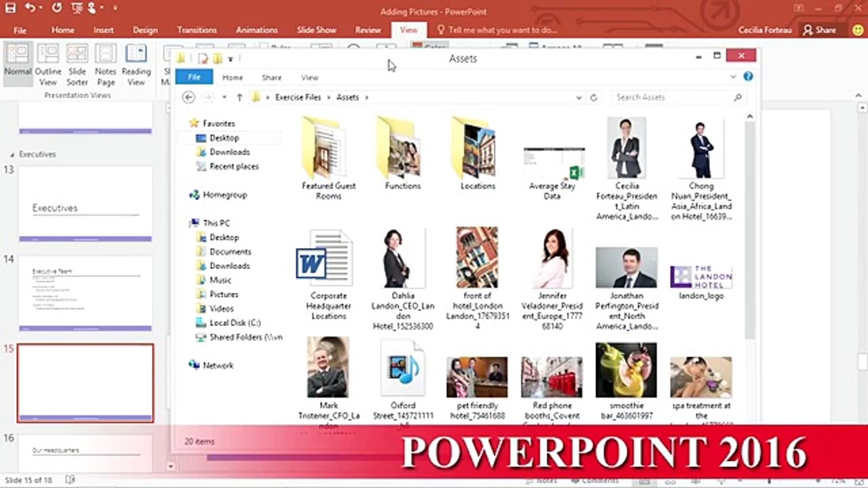Switch to the Insert ribbon tab
The image size is (868, 488).
coord(104,30)
